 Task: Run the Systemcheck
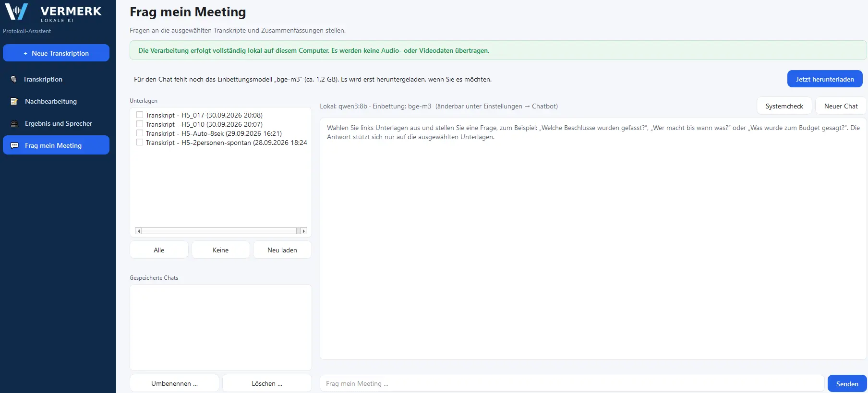click(784, 106)
